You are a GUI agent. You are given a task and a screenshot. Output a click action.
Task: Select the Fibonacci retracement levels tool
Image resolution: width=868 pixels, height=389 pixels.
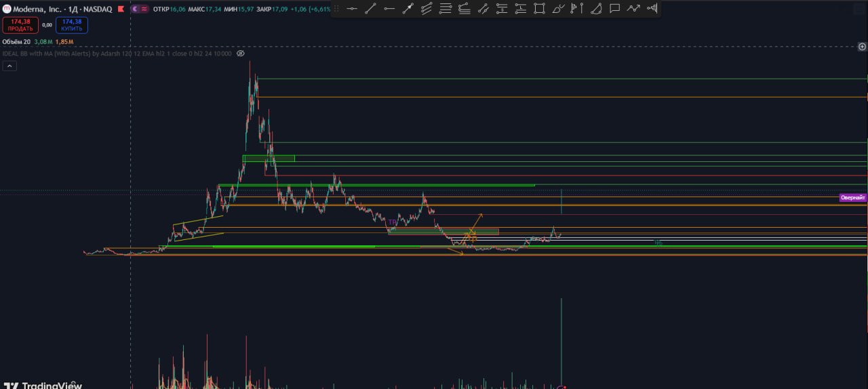446,9
